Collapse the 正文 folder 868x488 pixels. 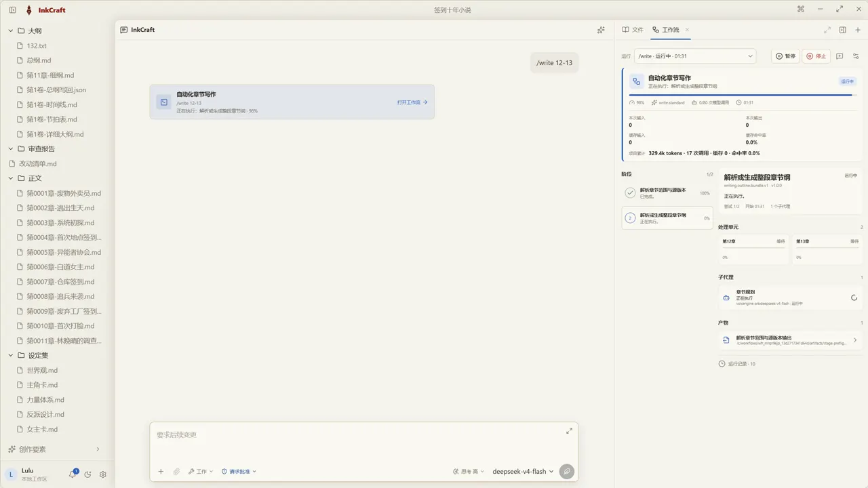(11, 178)
